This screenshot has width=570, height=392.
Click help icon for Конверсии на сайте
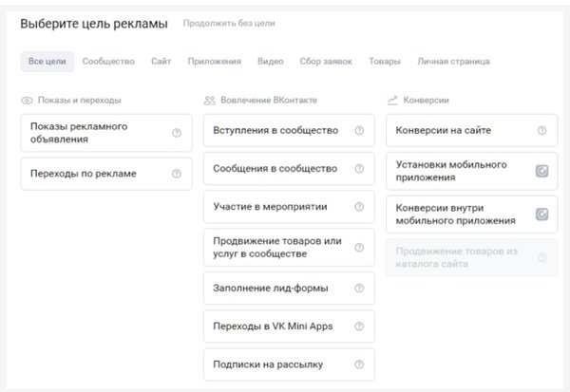(x=541, y=130)
